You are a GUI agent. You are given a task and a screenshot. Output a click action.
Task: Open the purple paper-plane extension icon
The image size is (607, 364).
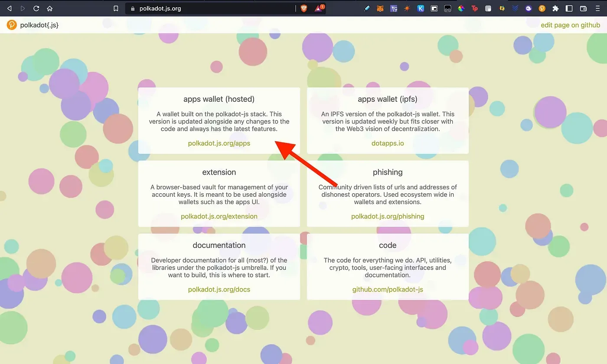394,8
